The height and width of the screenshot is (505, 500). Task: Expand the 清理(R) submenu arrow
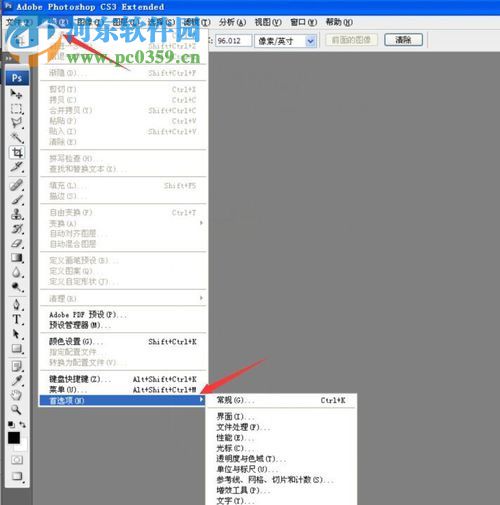pos(201,298)
